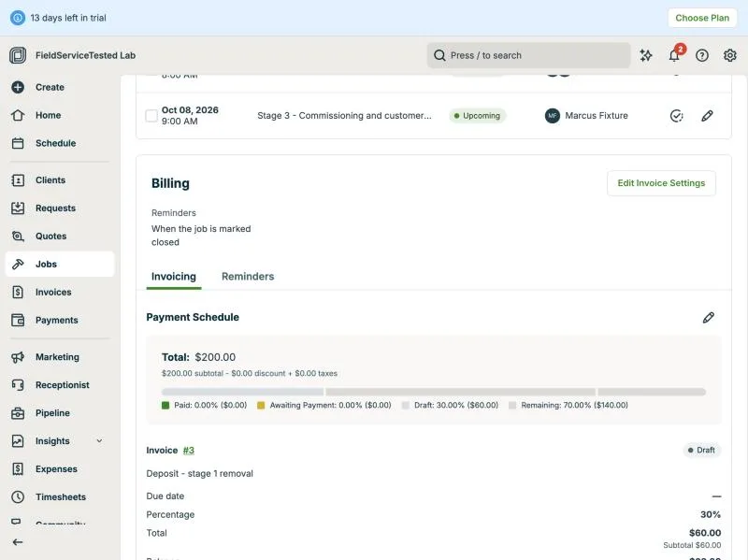Open the Quotes sidebar icon
This screenshot has width=748, height=560.
coord(18,237)
